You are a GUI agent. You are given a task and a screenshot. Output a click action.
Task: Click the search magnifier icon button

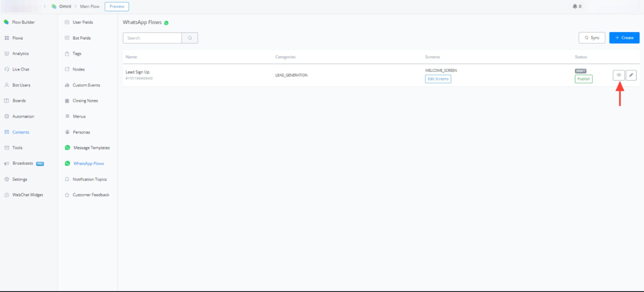tap(190, 38)
